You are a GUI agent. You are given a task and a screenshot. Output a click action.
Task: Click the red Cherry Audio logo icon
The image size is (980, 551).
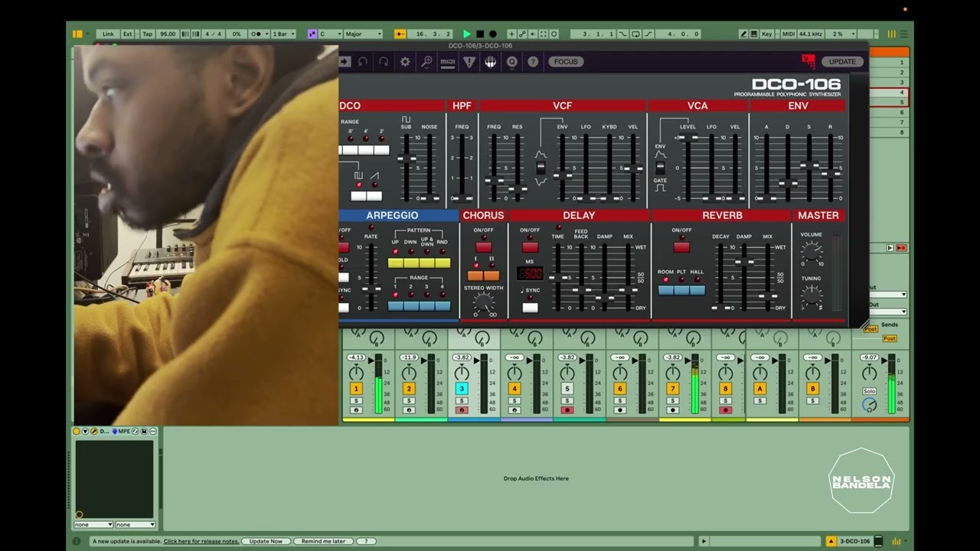[x=808, y=61]
